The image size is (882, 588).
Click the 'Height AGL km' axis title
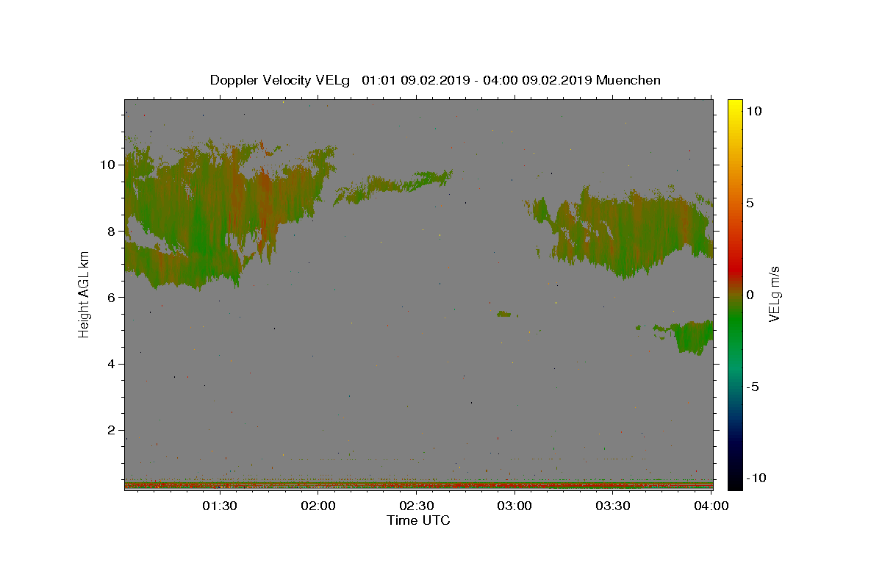85,294
